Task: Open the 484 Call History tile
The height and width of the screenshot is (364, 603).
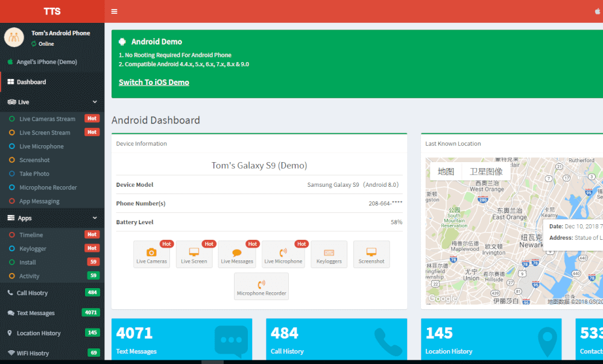Action: click(x=336, y=339)
